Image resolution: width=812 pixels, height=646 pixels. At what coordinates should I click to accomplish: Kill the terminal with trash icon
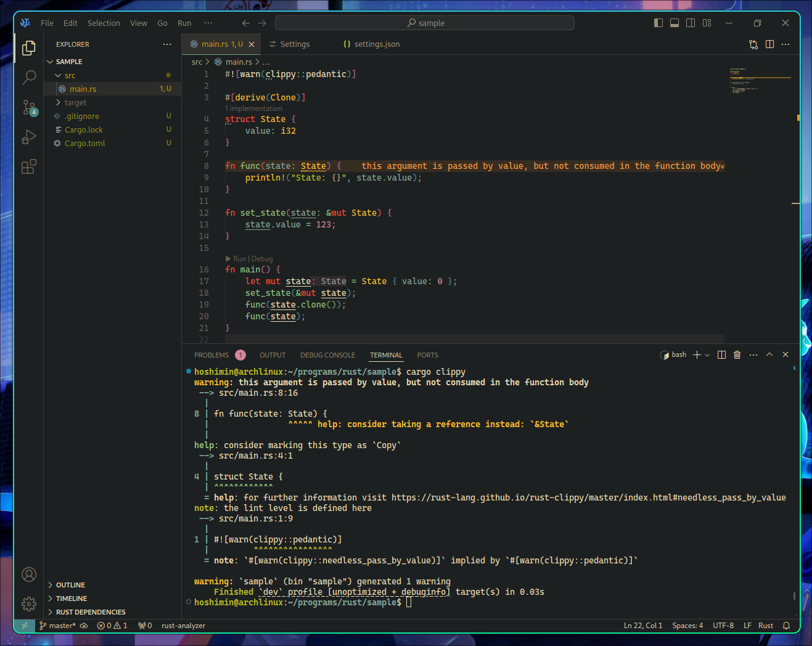(x=737, y=355)
